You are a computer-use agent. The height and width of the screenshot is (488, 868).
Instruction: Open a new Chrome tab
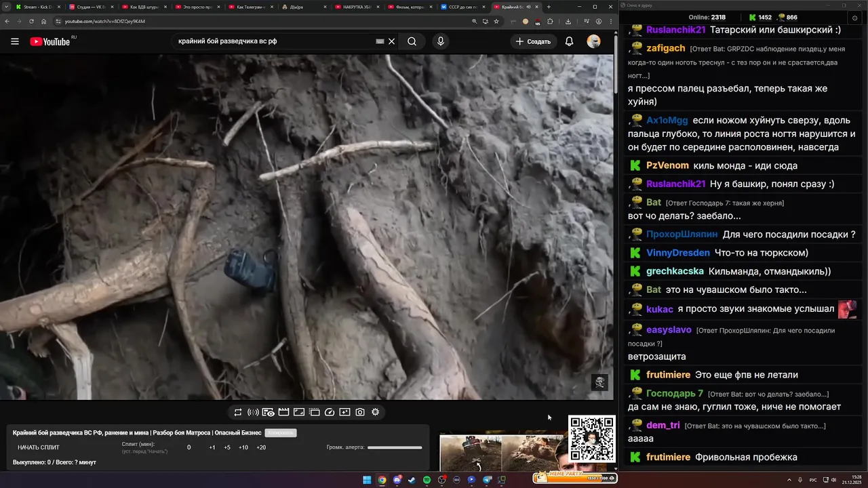point(549,7)
